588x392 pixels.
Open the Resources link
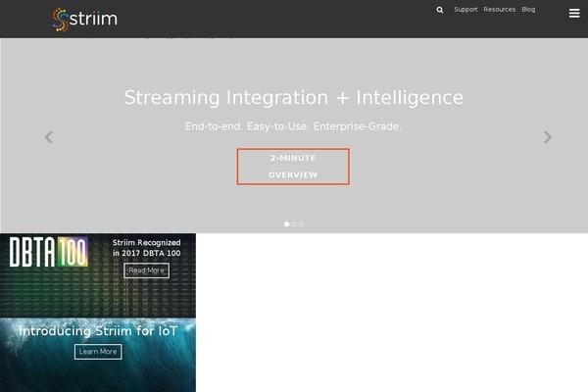(499, 10)
